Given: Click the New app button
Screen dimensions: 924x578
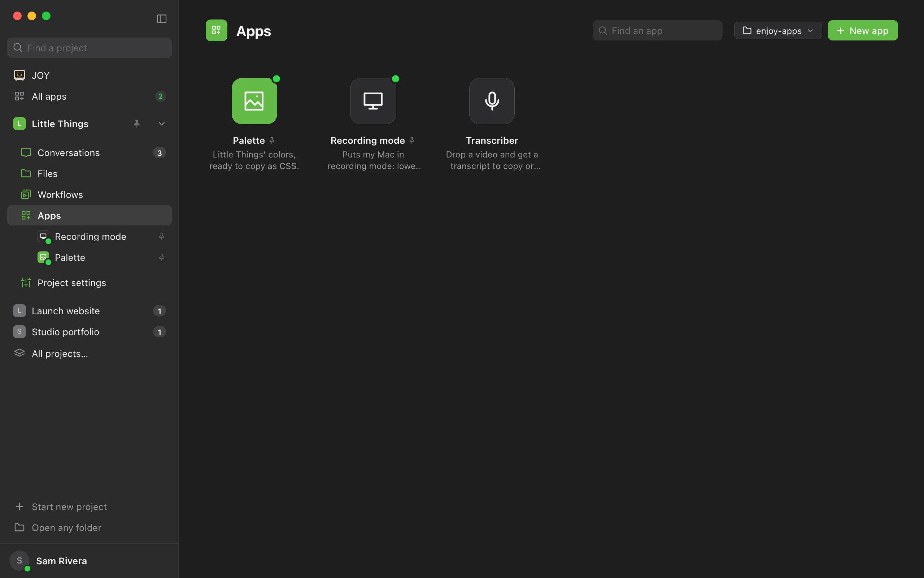Looking at the screenshot, I should coord(863,31).
